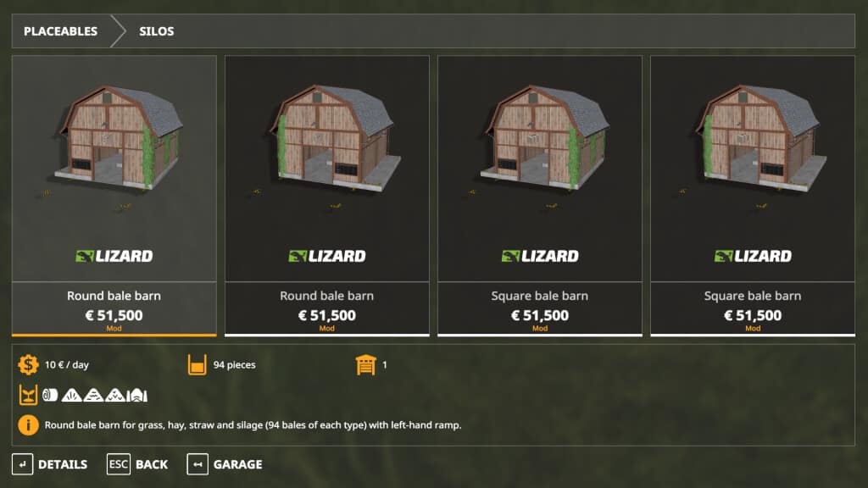Click the daily upkeep cost dollar icon
The width and height of the screenshot is (868, 488).
(28, 364)
